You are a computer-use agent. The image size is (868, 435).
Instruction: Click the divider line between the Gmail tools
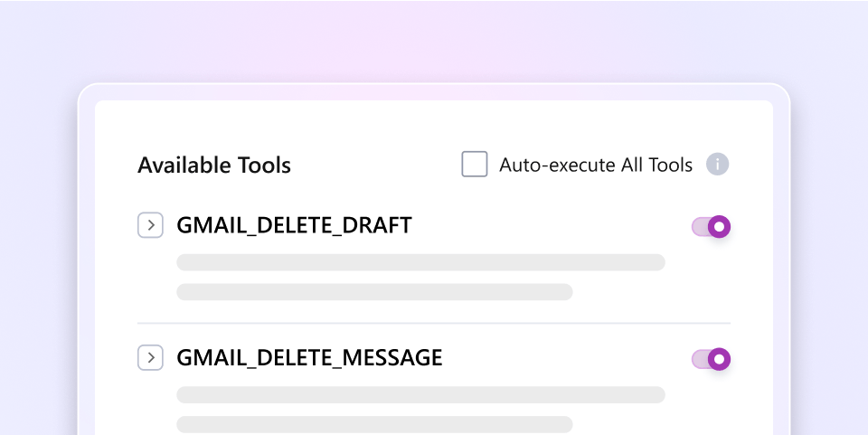(x=434, y=323)
